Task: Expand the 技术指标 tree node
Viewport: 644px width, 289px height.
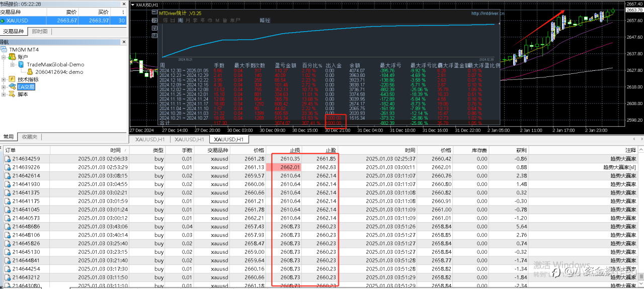Action: [5, 79]
